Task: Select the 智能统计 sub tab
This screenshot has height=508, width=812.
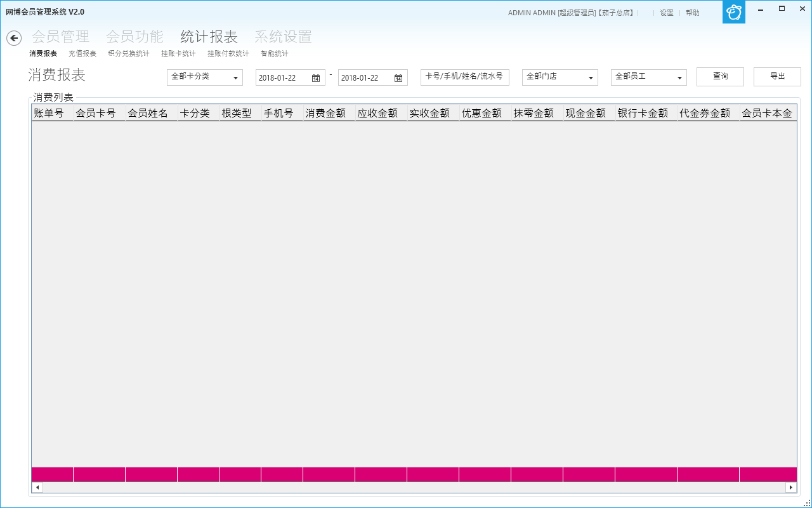Action: point(274,54)
